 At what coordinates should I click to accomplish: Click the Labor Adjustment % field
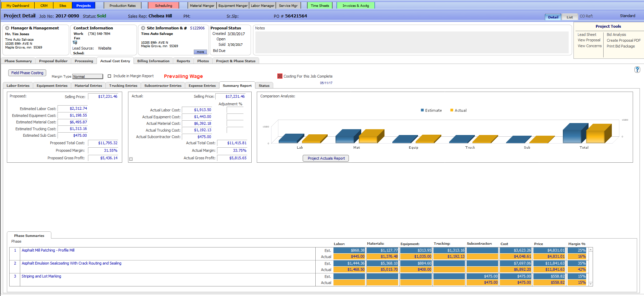(x=235, y=110)
